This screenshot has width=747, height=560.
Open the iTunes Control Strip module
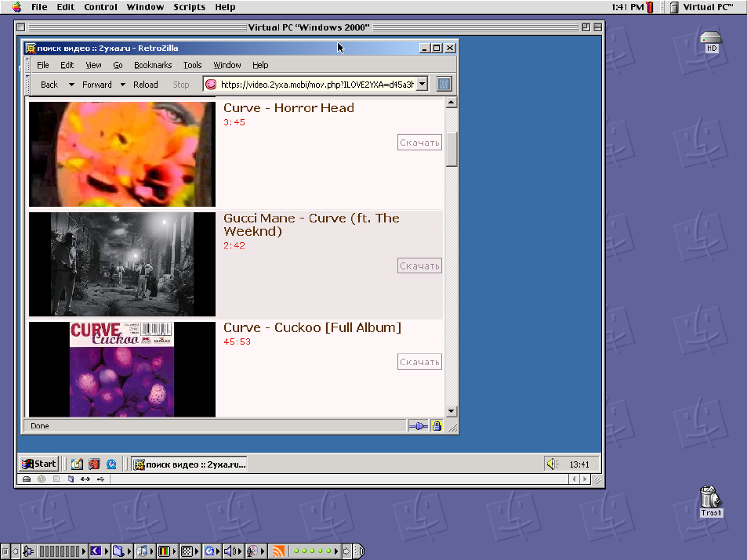144,551
